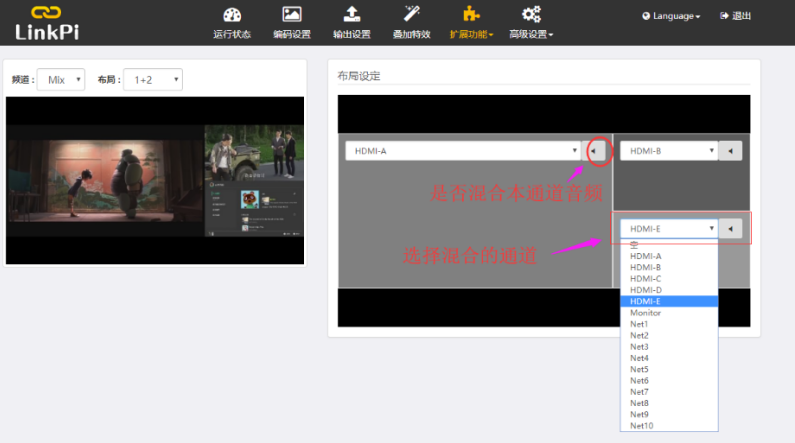Toggle audio mixing for HDMI-B channel
The image size is (795, 443).
coord(731,151)
